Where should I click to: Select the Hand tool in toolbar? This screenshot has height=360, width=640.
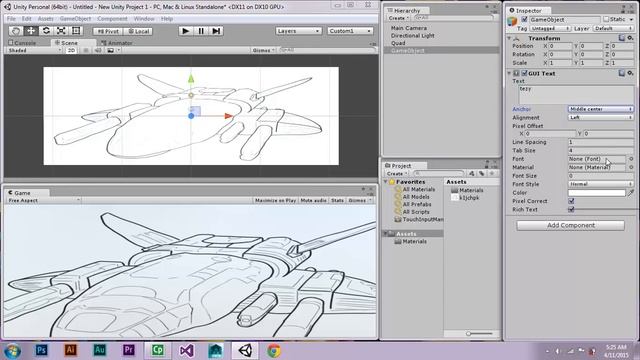[x=16, y=31]
